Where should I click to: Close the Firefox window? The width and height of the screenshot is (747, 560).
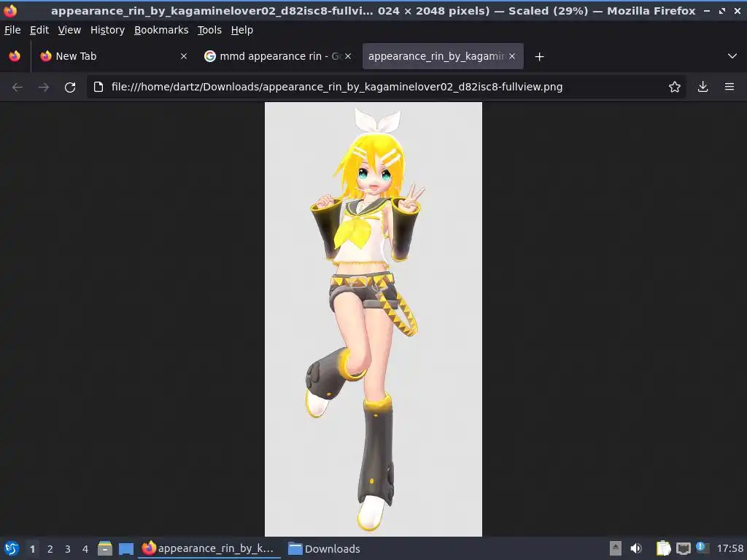[737, 10]
